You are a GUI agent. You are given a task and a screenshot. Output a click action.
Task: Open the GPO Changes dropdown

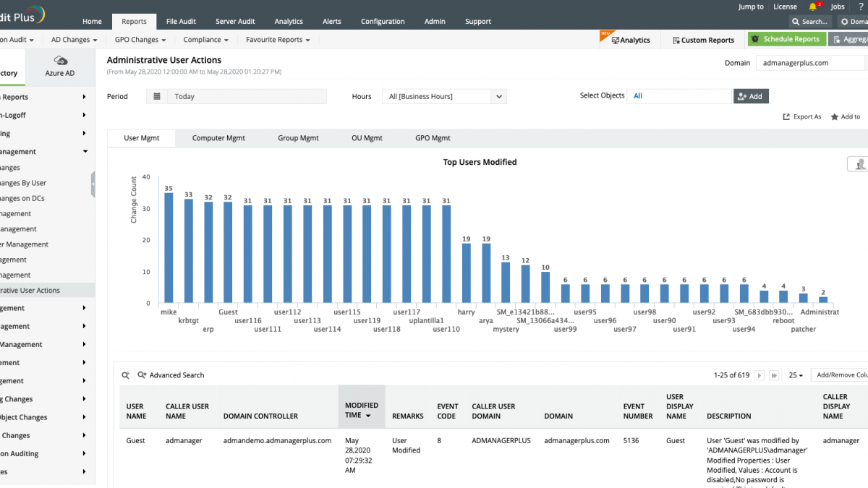(140, 40)
